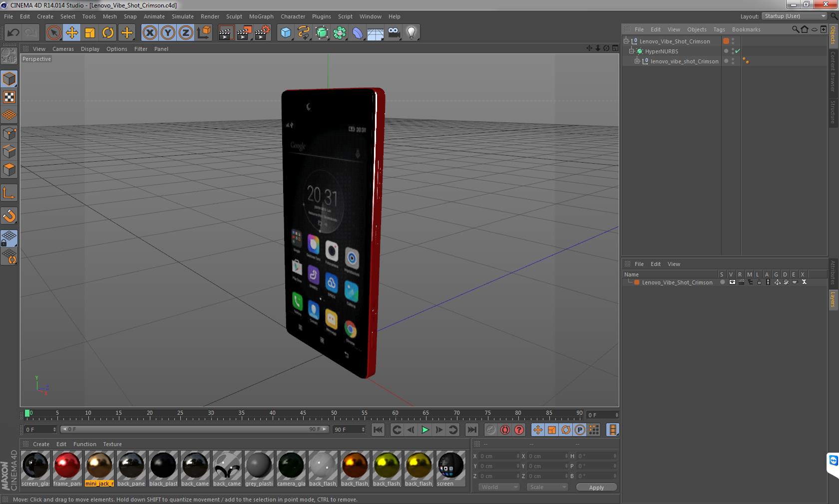Viewport: 839px width, 504px height.
Task: Open Render Settings
Action: pyautogui.click(x=262, y=33)
